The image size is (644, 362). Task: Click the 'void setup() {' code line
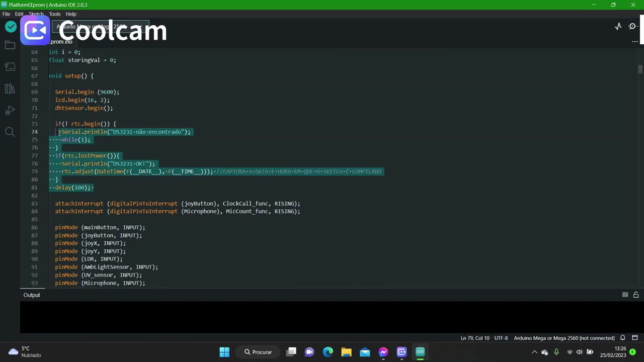71,76
